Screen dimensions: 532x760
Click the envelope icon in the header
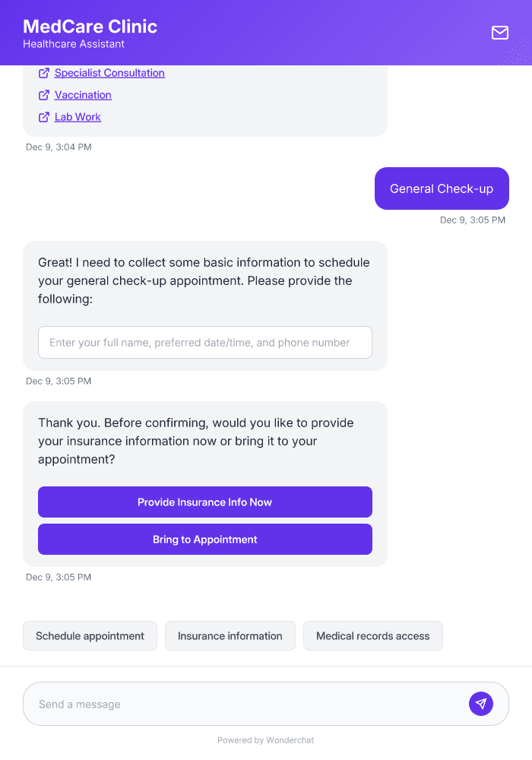[x=500, y=33]
